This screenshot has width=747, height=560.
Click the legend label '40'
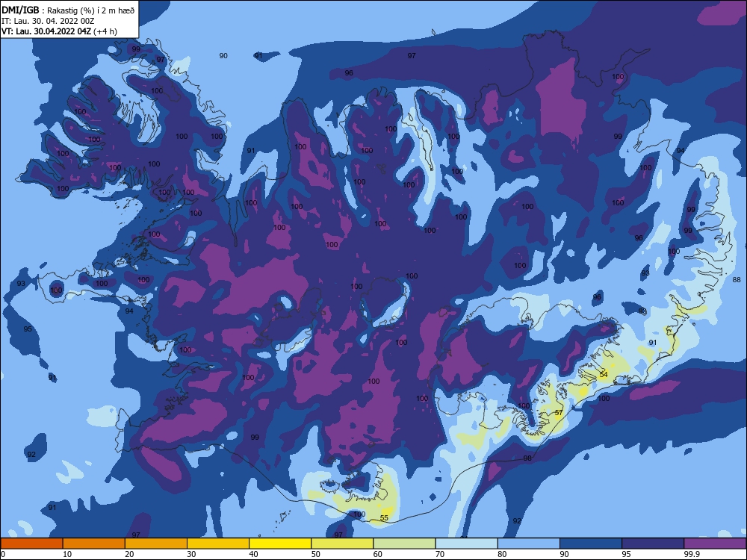(x=254, y=554)
